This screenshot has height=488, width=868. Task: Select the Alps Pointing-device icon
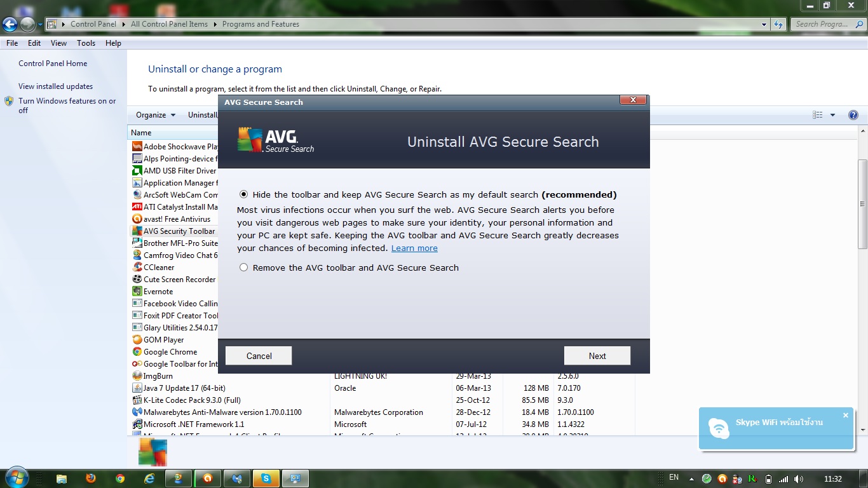[x=137, y=159]
